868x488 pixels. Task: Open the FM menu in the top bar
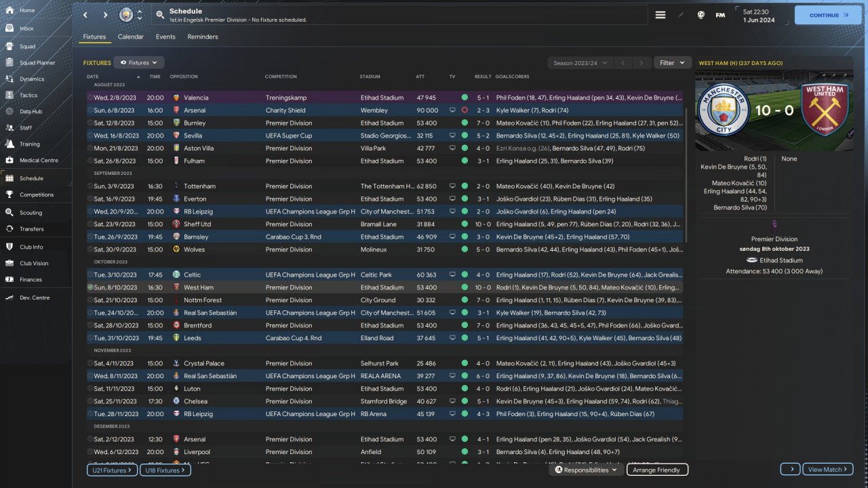pyautogui.click(x=720, y=15)
